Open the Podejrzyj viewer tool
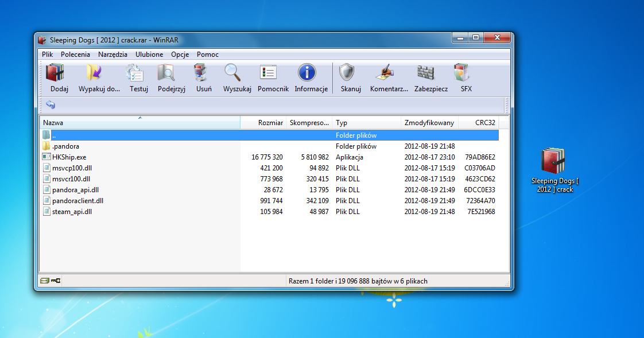The height and width of the screenshot is (338, 644). tap(167, 73)
